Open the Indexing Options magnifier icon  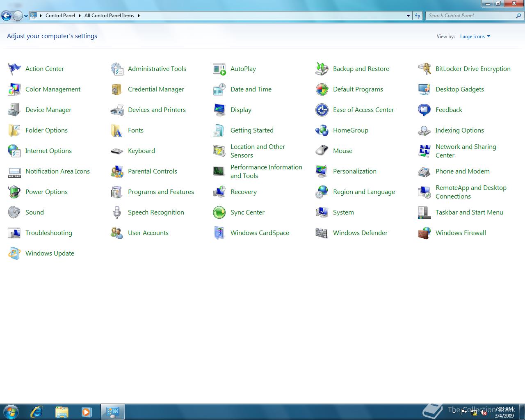tap(425, 130)
